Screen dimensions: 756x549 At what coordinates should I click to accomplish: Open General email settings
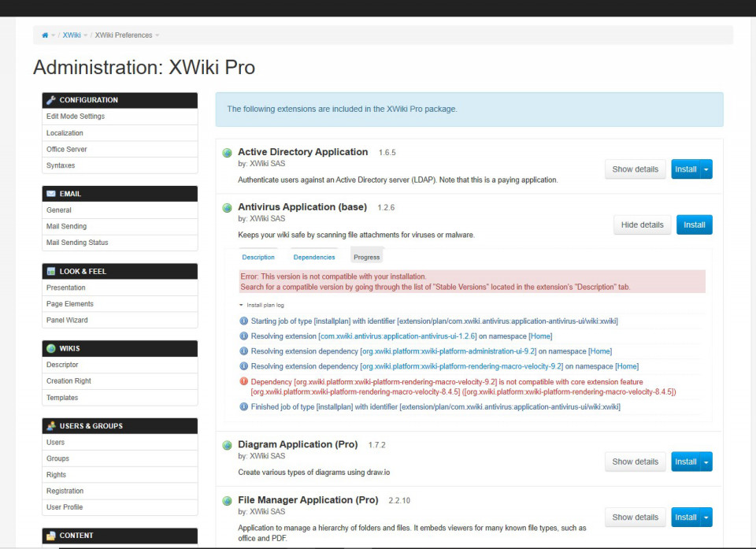120,210
